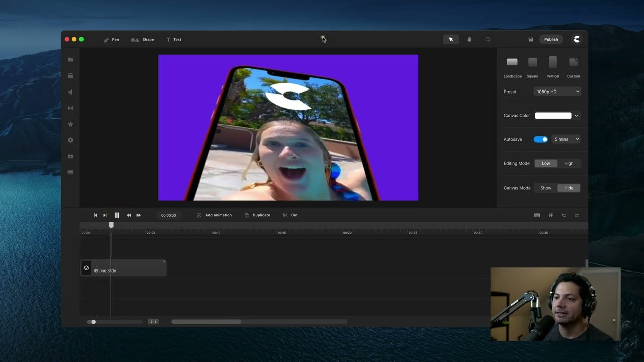The width and height of the screenshot is (644, 362).
Task: Open the transitions bowtie sidebar icon
Action: [70, 108]
